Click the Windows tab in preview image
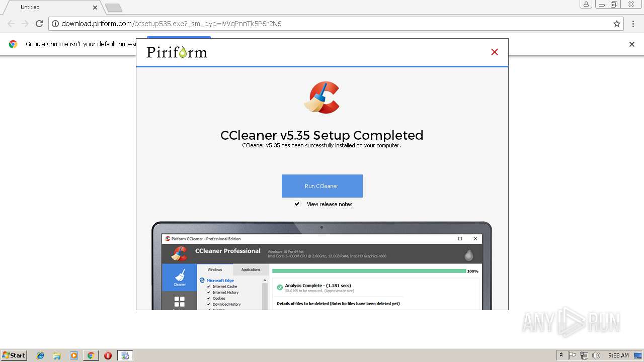The width and height of the screenshot is (644, 362). coord(215,269)
